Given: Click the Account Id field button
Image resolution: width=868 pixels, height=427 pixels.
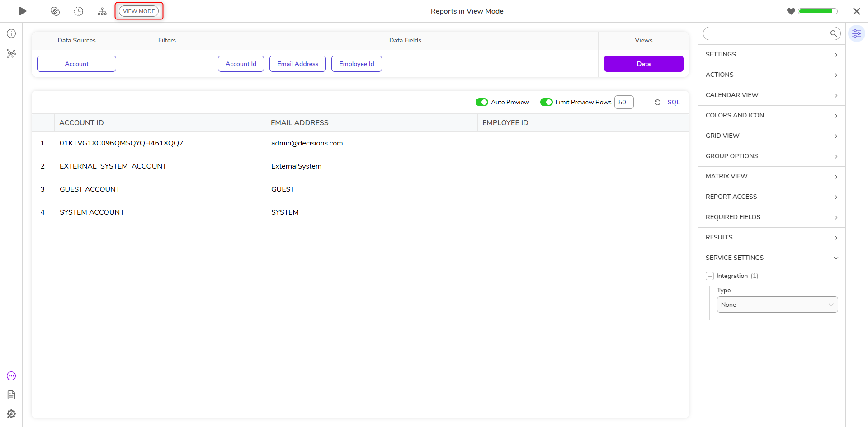Looking at the screenshot, I should click(241, 64).
